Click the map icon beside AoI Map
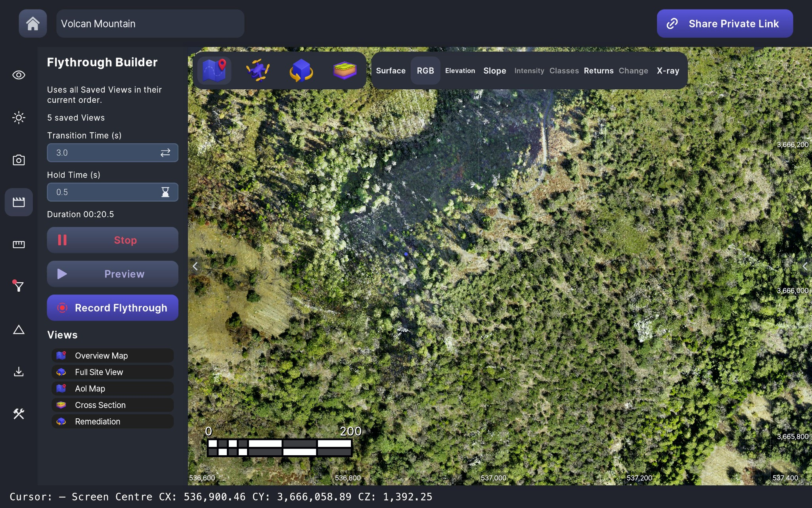The height and width of the screenshot is (508, 812). point(61,389)
